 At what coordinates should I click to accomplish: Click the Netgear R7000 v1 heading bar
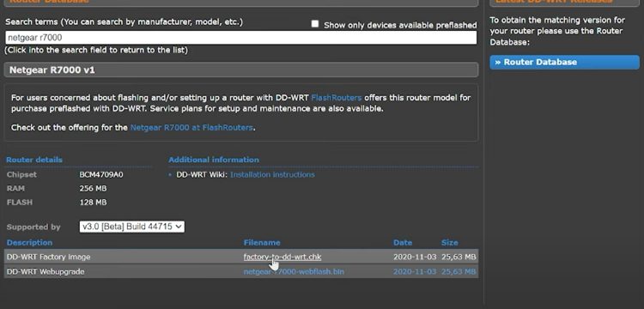(x=241, y=70)
